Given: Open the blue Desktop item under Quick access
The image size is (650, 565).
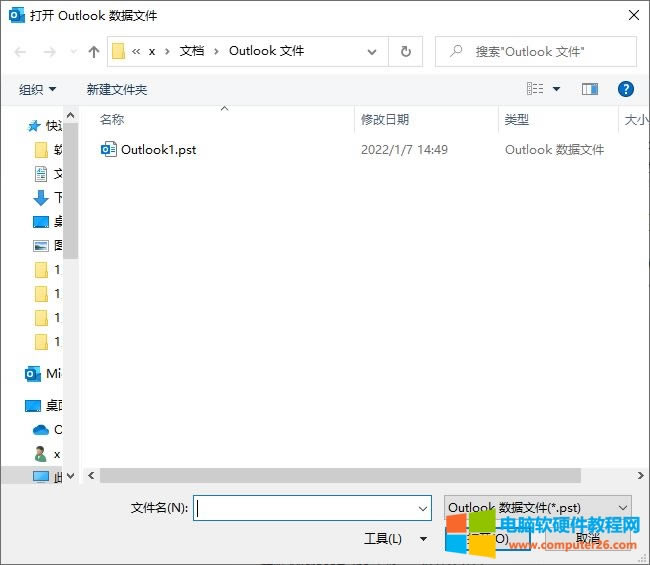Looking at the screenshot, I should tap(41, 222).
